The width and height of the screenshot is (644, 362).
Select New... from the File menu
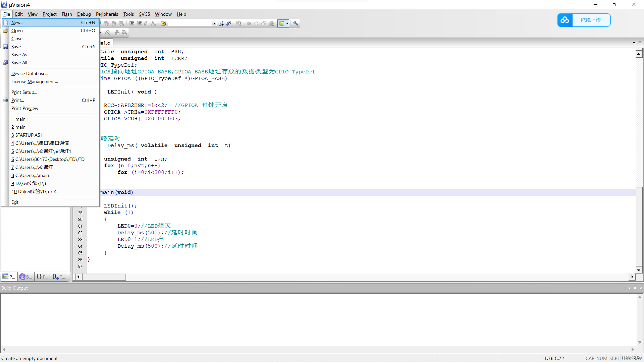pos(17,22)
